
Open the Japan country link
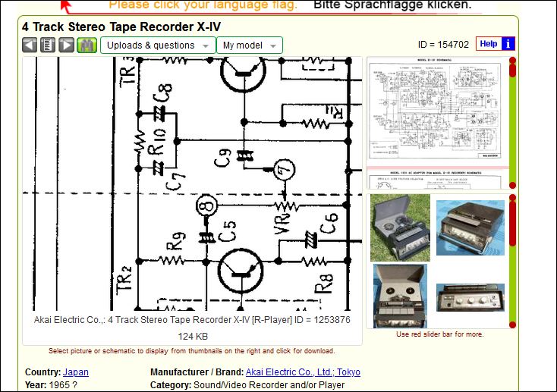tap(76, 372)
